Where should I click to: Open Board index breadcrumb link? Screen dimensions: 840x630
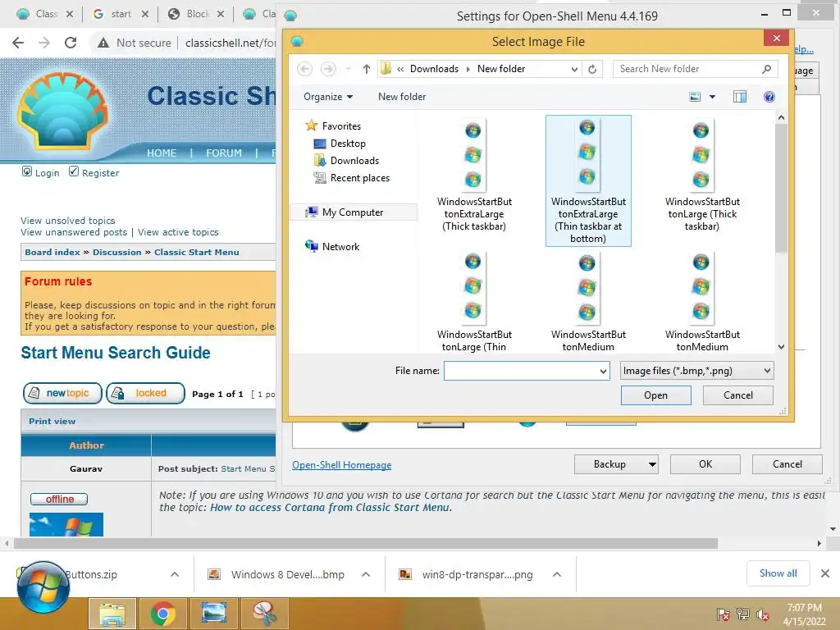coord(52,253)
